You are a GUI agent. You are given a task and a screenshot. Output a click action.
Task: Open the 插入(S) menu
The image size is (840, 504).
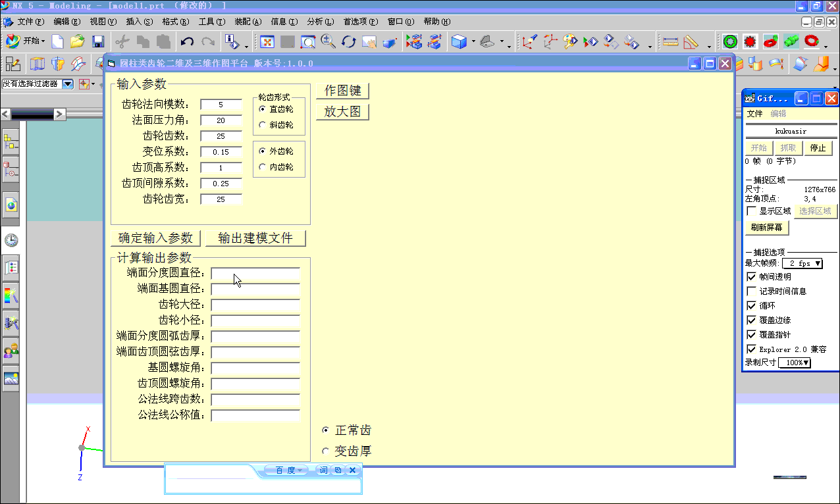[139, 22]
